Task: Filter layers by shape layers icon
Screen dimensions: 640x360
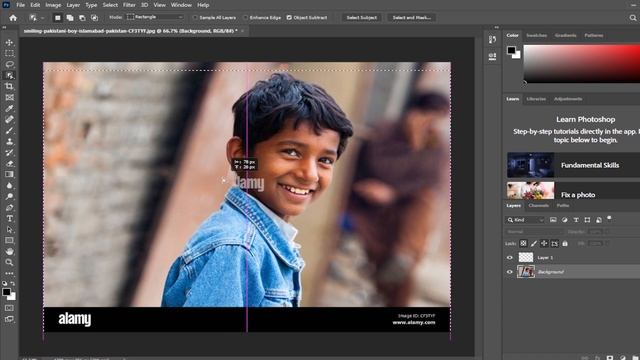Action: [x=587, y=220]
